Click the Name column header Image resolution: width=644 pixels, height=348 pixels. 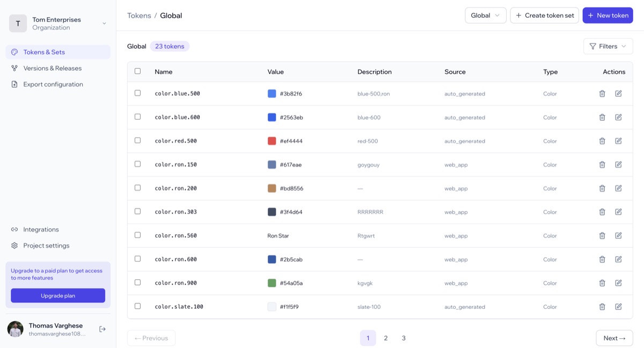coord(164,71)
